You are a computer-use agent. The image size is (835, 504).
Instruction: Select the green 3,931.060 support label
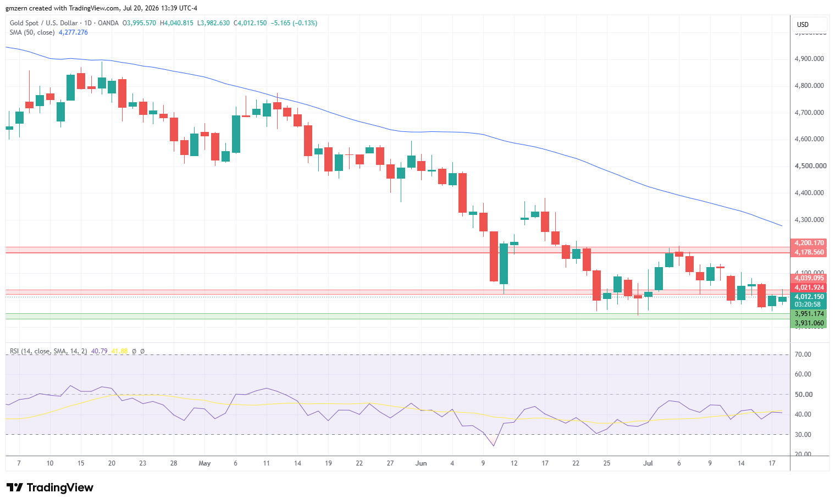coord(808,323)
